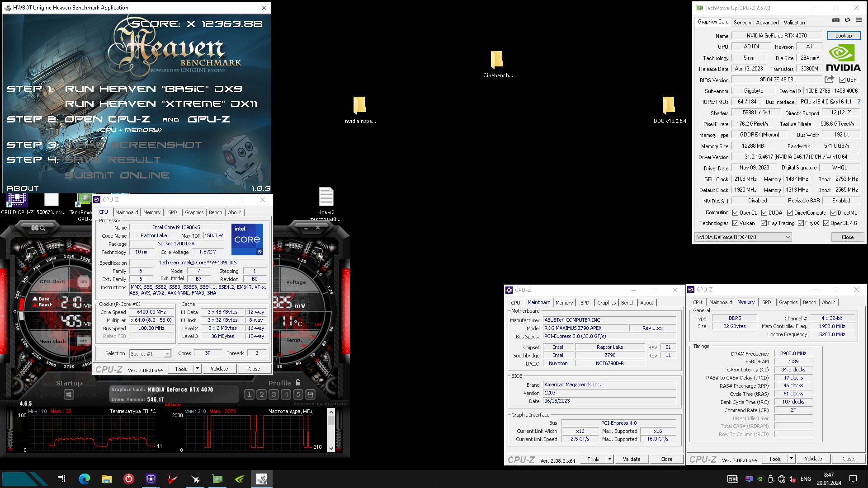
Task: Open the Cinebench folder on desktop
Action: (497, 64)
